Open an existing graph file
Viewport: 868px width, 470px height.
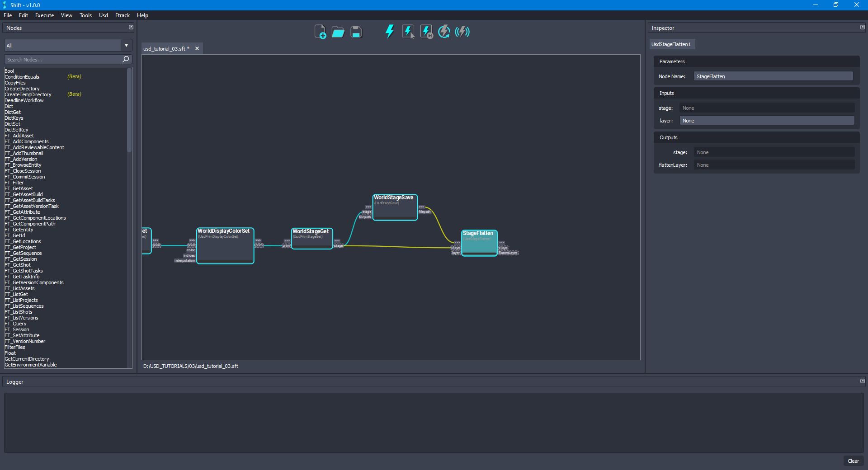(x=338, y=32)
